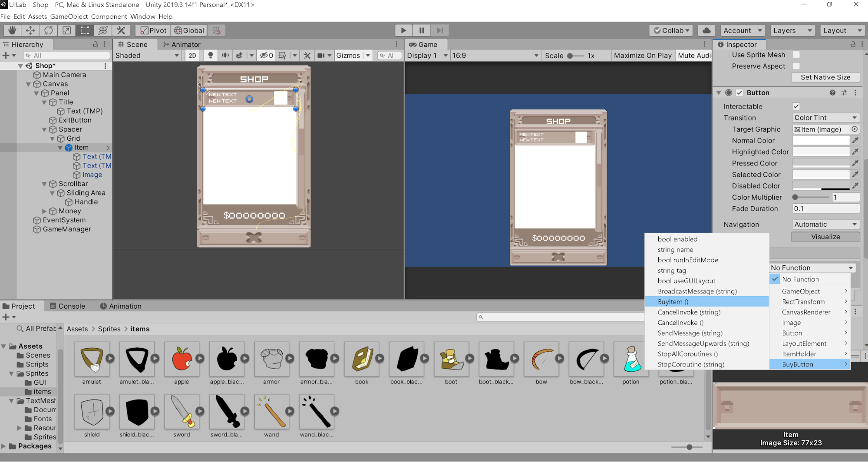Toggle scene lighting bulb icon
Viewport: 868px width, 462px height.
point(211,56)
